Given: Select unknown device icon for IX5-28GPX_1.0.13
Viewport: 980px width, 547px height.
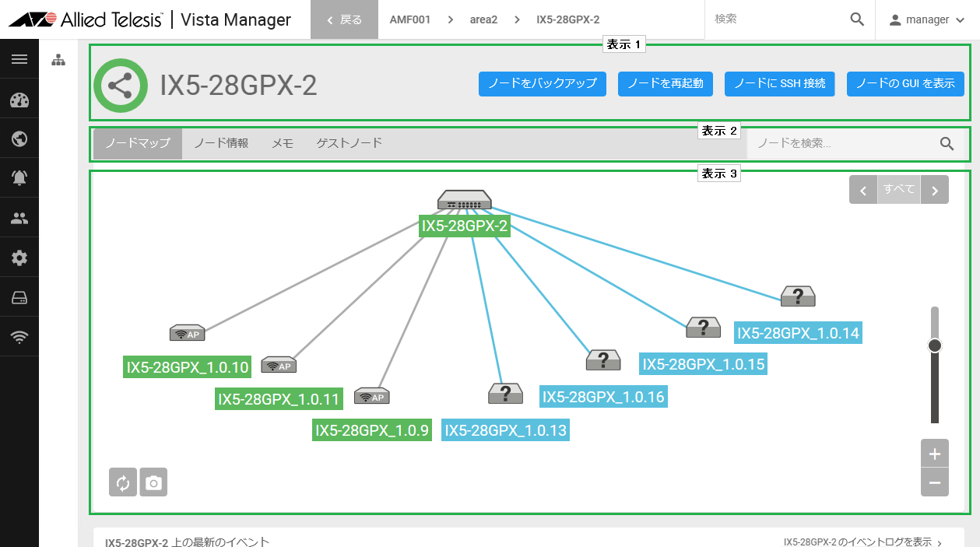Looking at the screenshot, I should pos(505,393).
